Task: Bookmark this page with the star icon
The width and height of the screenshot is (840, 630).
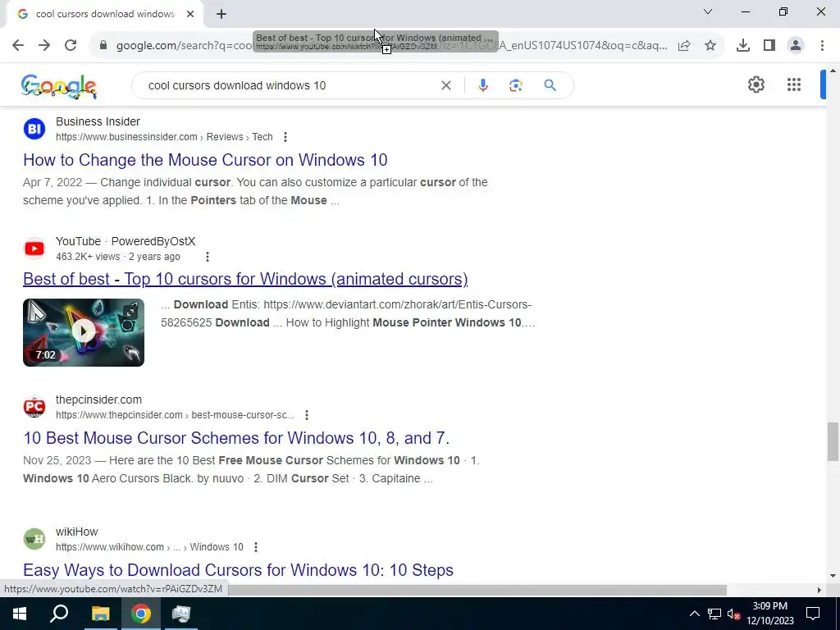Action: 710,46
